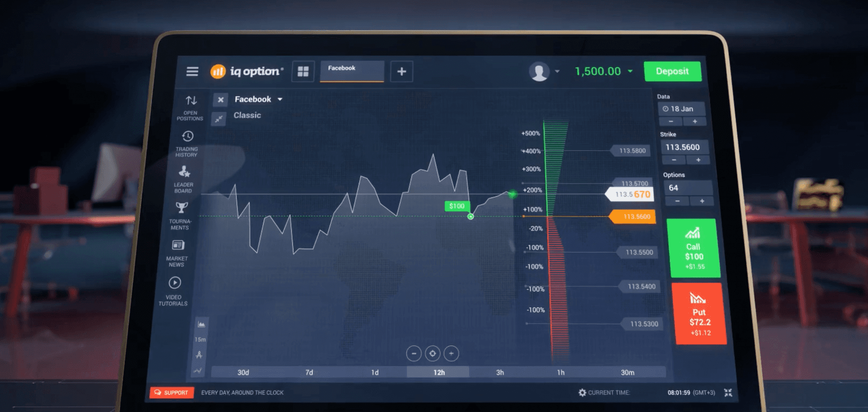Select the 3h time range
This screenshot has width=868, height=412.
tap(500, 372)
